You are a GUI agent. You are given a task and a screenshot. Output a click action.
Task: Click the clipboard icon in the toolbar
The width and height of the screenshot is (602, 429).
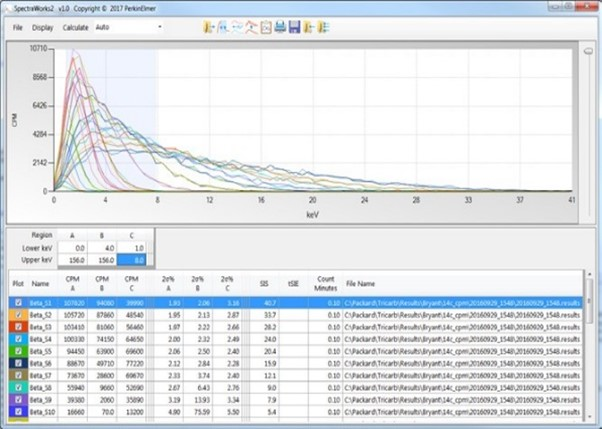[267, 27]
